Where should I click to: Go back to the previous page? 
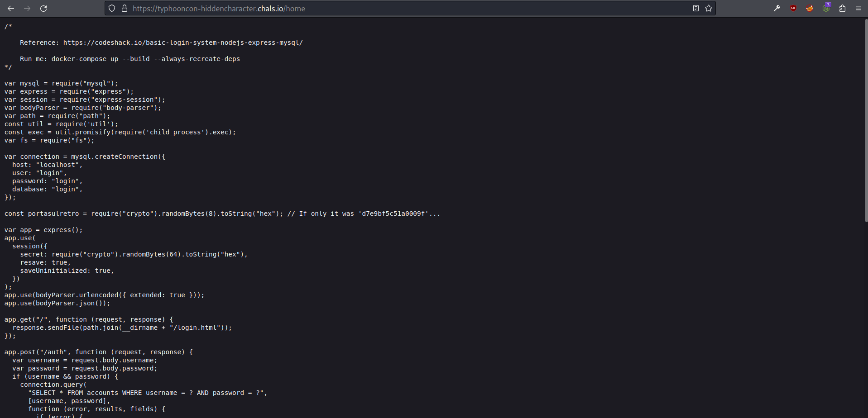(x=11, y=9)
